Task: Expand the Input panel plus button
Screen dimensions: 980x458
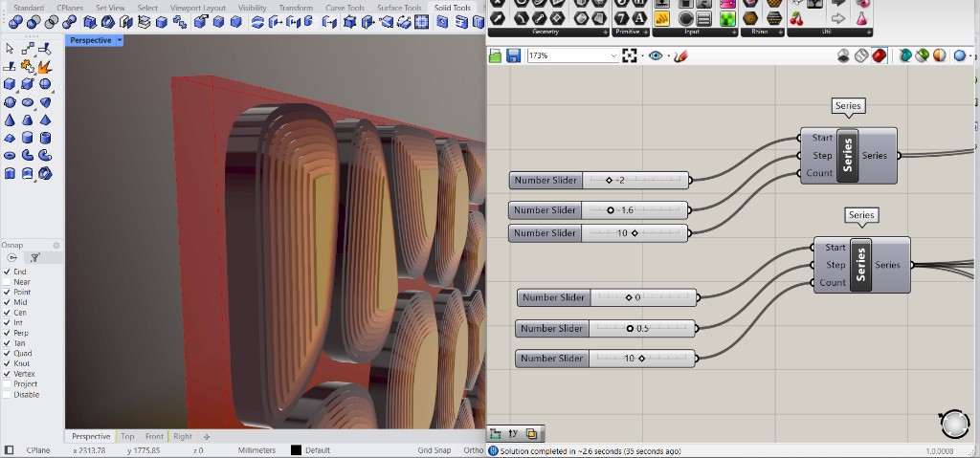Action: [x=734, y=32]
